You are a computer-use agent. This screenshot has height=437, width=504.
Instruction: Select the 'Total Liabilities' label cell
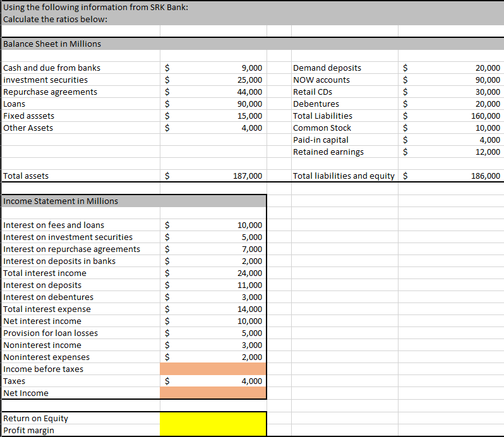tap(345, 116)
